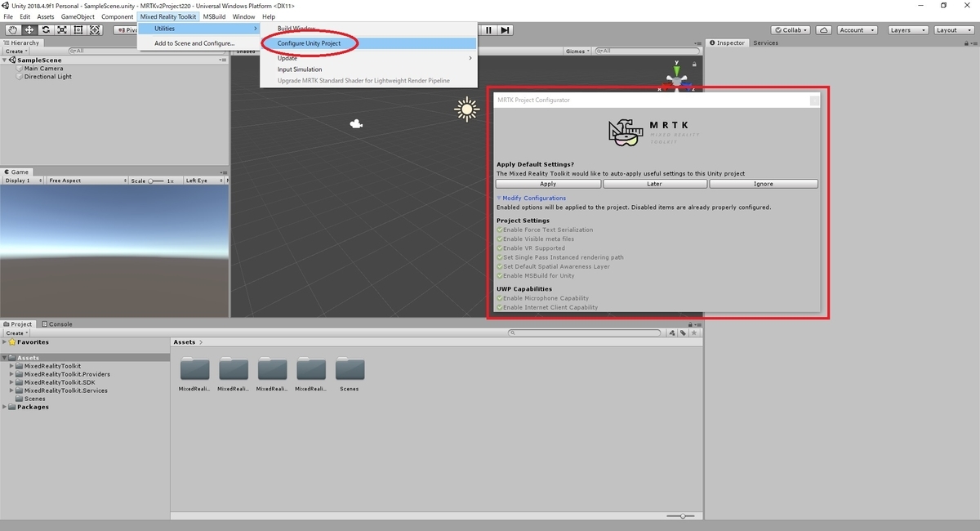Choose Configure Unity Project menu item
Viewport: 980px width, 531px height.
pyautogui.click(x=367, y=42)
